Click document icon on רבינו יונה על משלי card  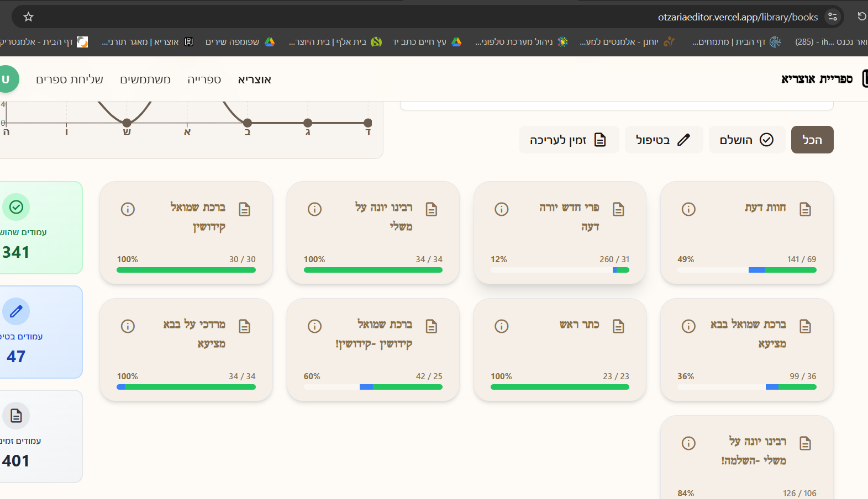(x=431, y=209)
